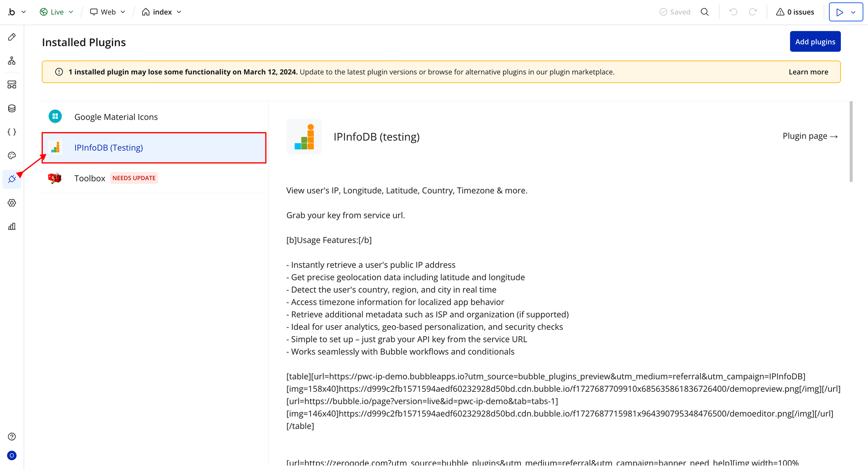868x470 pixels.
Task: Open the Design tab pencil icon
Action: [x=12, y=37]
